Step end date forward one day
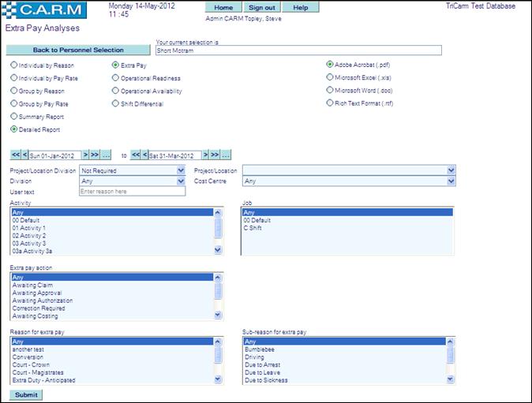The image size is (532, 403). point(205,155)
